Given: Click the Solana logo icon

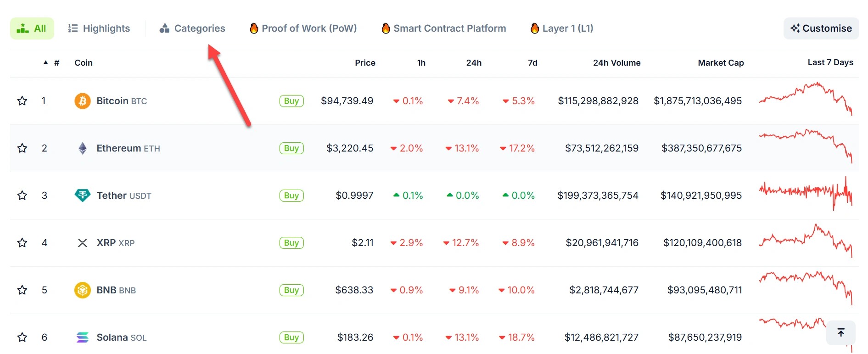Looking at the screenshot, I should [83, 337].
